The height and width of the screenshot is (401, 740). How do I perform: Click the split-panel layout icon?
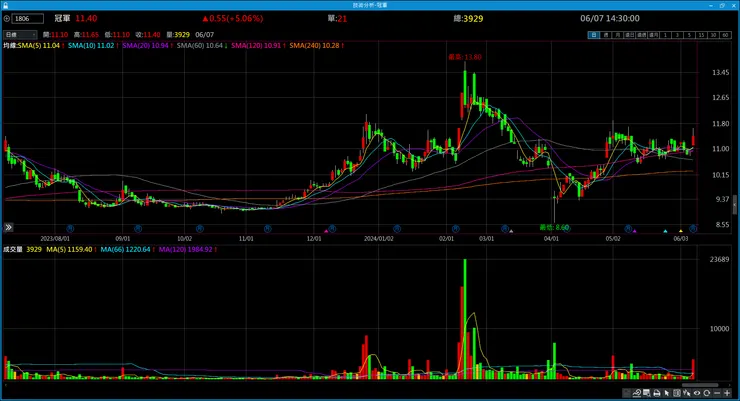pyautogui.click(x=677, y=393)
